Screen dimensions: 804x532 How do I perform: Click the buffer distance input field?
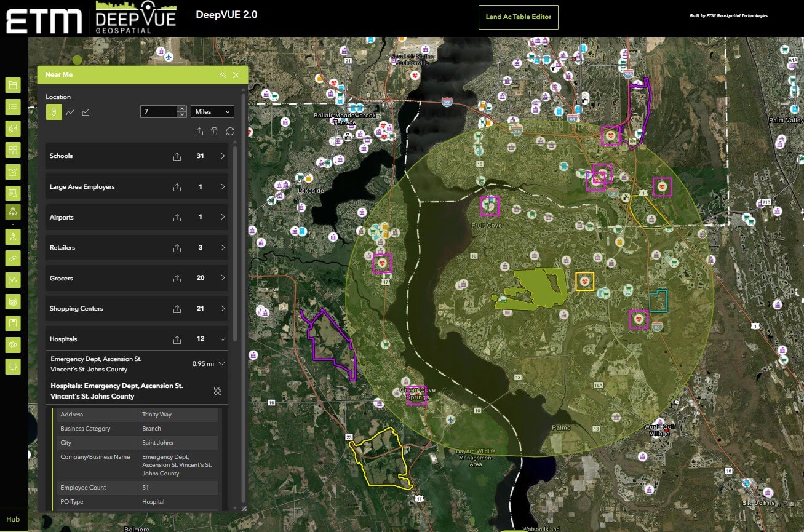point(159,111)
